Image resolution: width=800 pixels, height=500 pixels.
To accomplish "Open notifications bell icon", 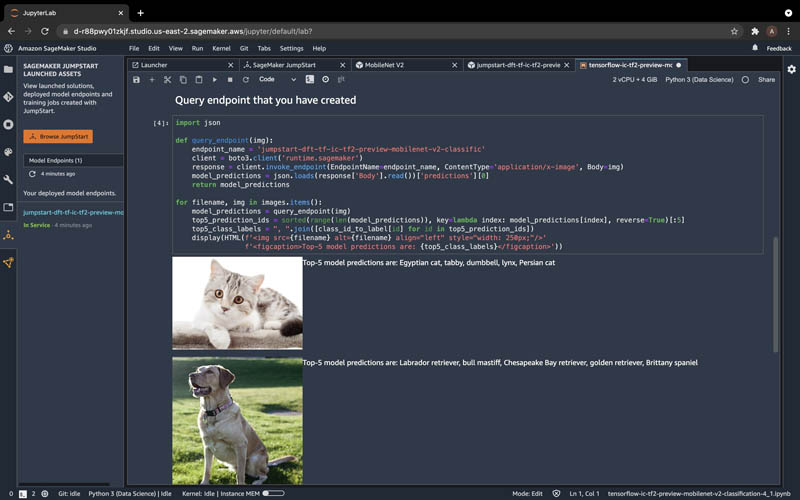I will pyautogui.click(x=755, y=48).
